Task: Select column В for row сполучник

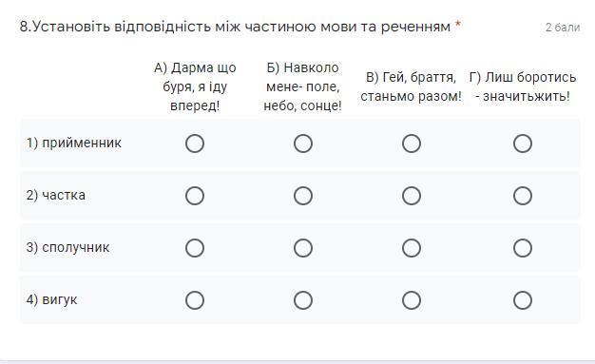Action: pyautogui.click(x=412, y=248)
